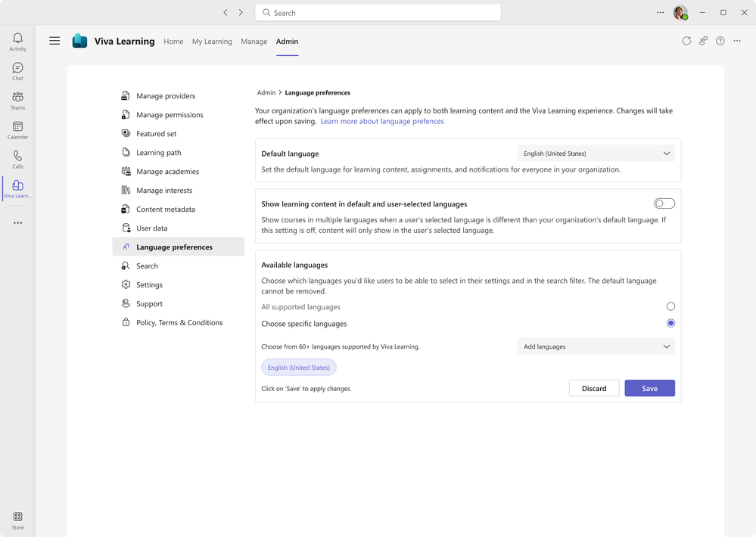Viewport: 756px width, 537px height.
Task: Open more options ellipsis in app header
Action: pos(737,41)
